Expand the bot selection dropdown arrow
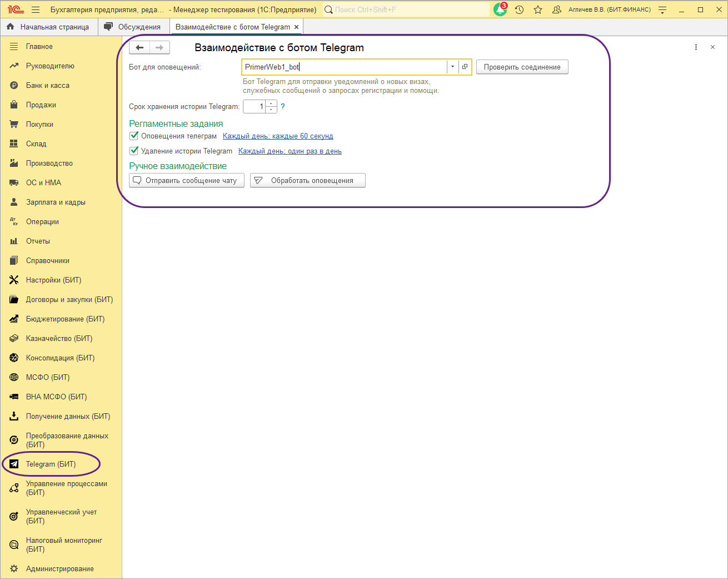 pyautogui.click(x=452, y=67)
